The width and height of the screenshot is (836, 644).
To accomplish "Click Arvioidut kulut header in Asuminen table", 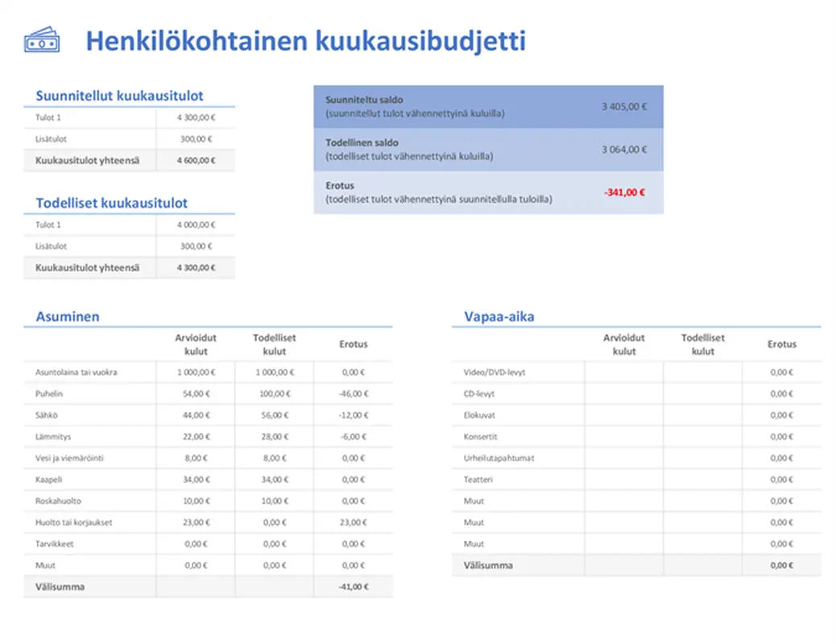I will point(196,344).
